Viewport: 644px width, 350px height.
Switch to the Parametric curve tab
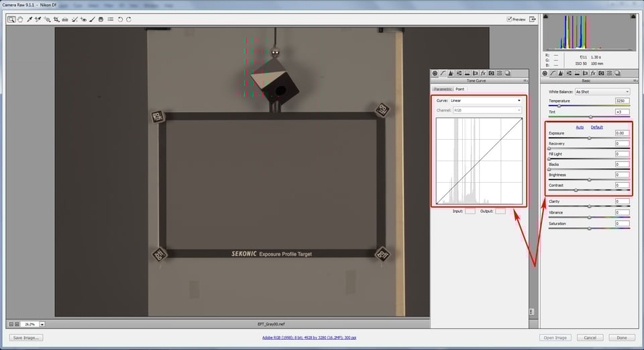pos(443,89)
